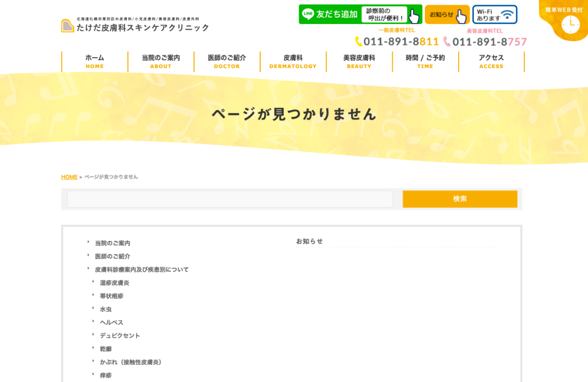The image size is (588, 382).
Task: Click the clinic logo icon
Action: [68, 26]
